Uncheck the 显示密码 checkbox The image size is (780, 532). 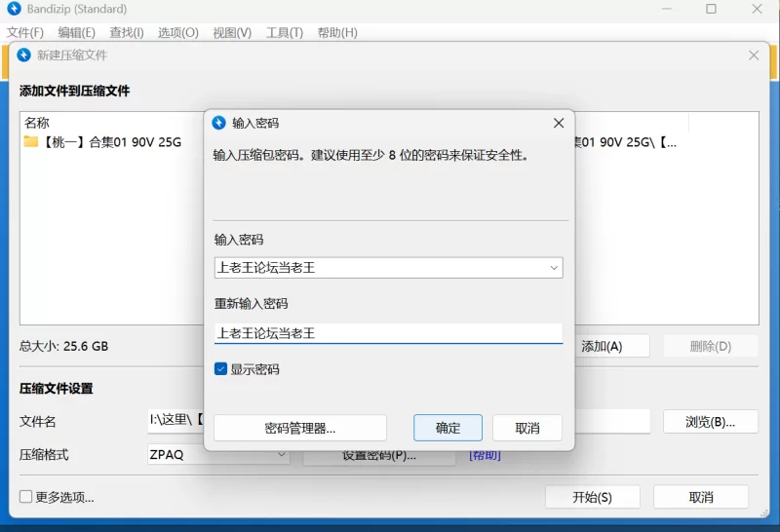pos(221,369)
